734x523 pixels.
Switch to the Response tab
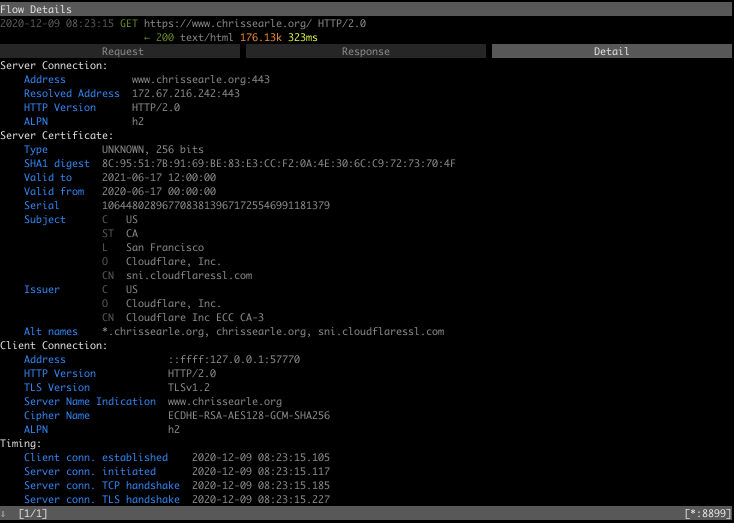tap(366, 51)
